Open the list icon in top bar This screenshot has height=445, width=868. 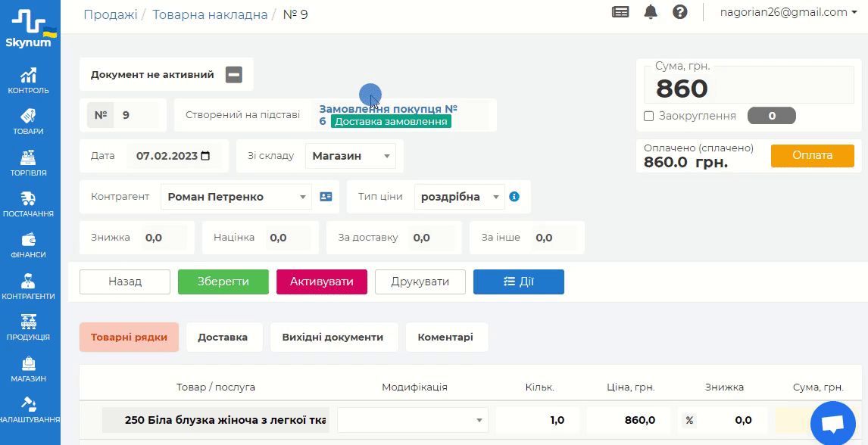620,12
